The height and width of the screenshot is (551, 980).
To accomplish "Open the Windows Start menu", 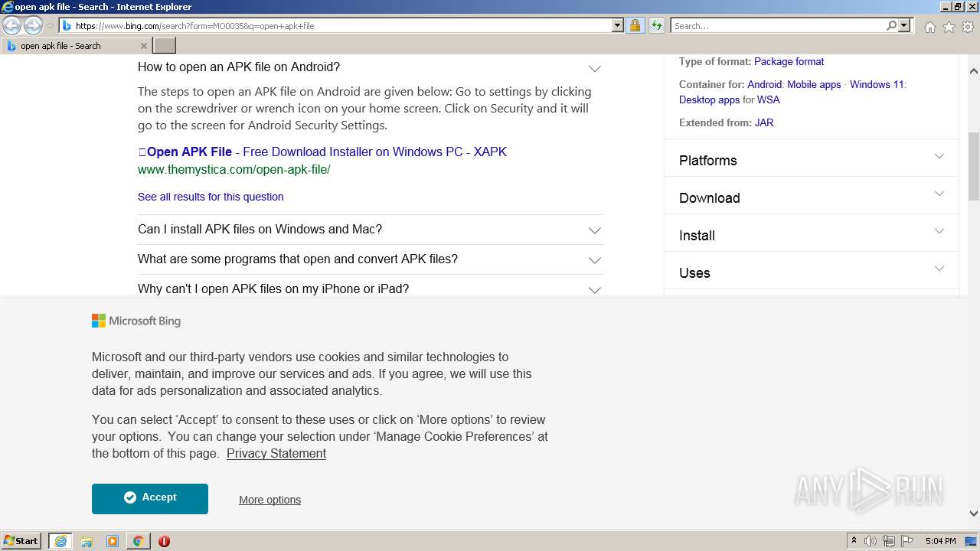I will coord(21,541).
